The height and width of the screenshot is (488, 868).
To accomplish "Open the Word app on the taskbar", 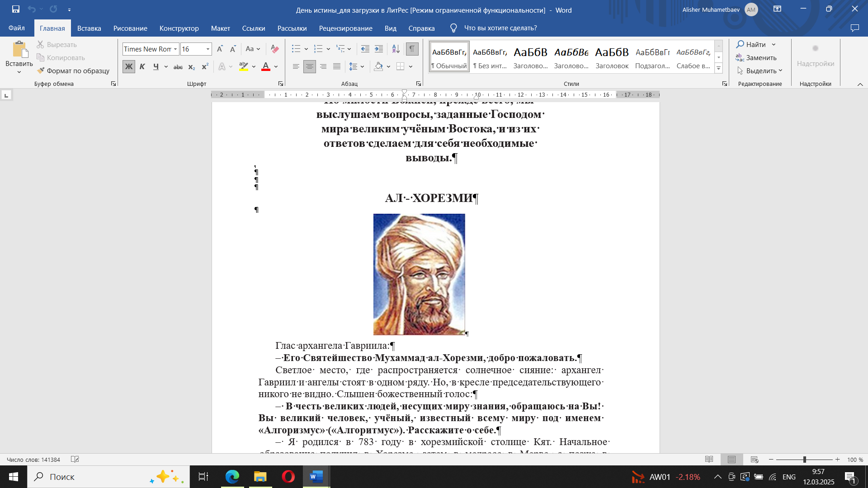I will (316, 477).
